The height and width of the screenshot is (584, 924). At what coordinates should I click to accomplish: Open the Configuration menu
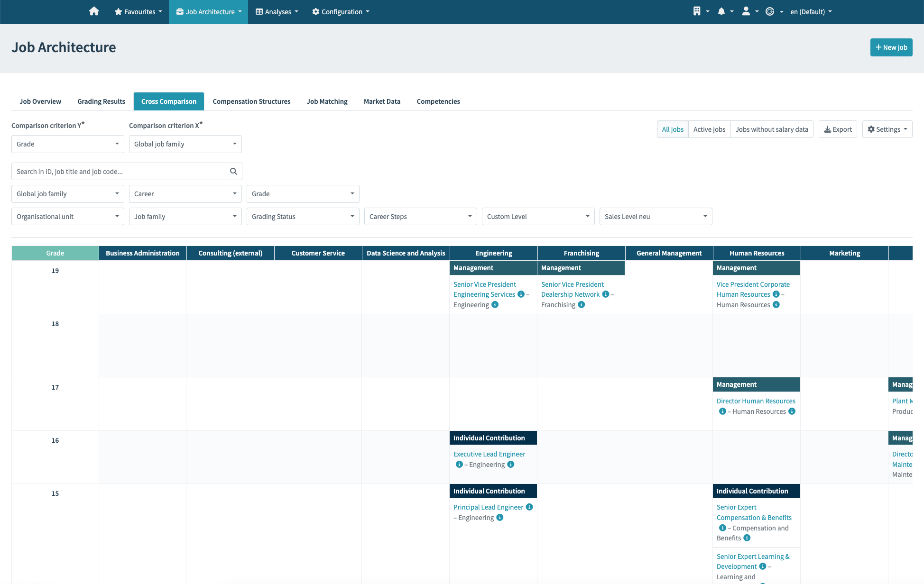[341, 12]
